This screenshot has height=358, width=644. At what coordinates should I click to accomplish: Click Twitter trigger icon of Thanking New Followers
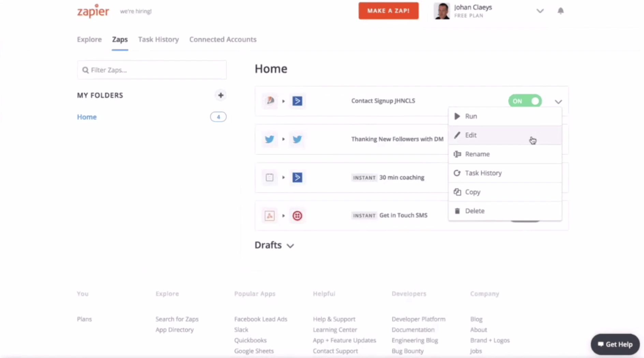point(270,139)
